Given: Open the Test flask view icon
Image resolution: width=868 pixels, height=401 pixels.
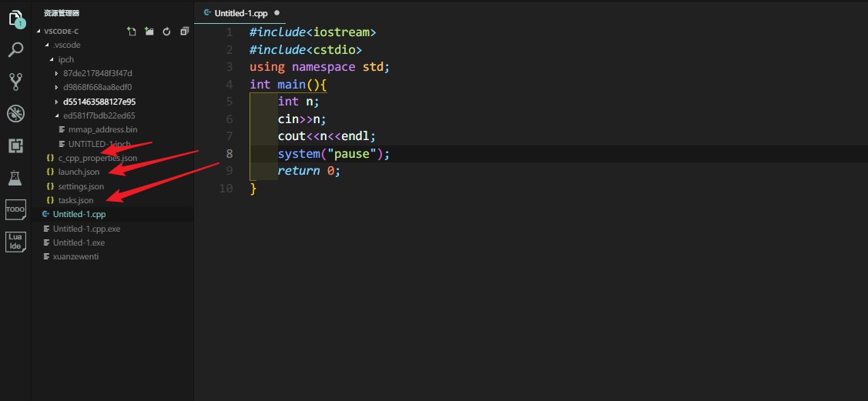Looking at the screenshot, I should [16, 178].
